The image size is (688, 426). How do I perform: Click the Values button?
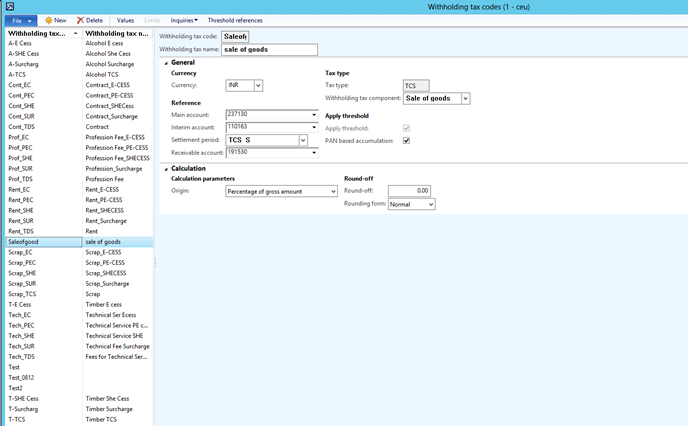[x=125, y=20]
